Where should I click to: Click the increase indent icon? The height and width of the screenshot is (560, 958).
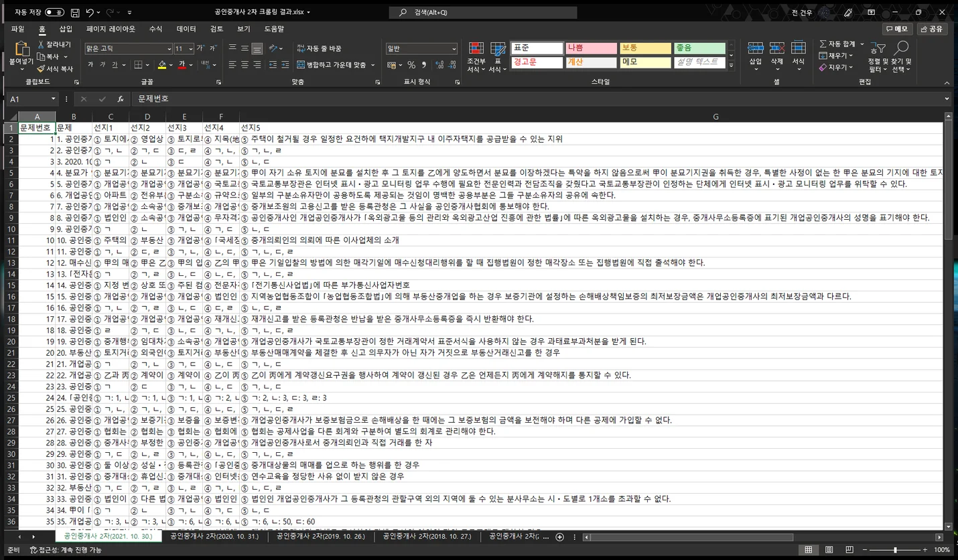[x=285, y=65]
